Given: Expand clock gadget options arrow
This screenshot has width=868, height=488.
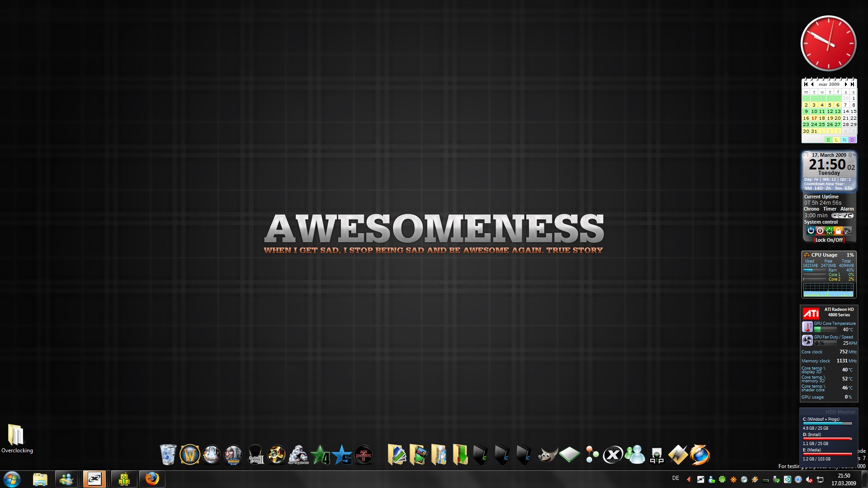Looking at the screenshot, I should (854, 155).
